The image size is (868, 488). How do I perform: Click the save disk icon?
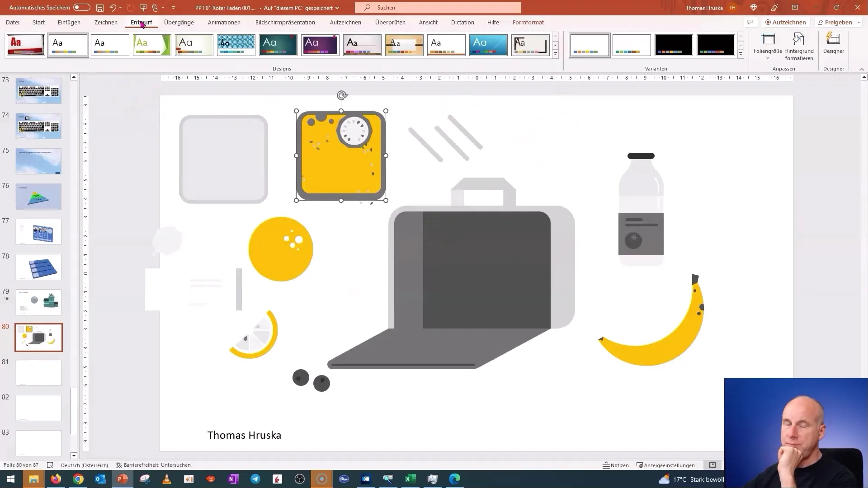coord(100,8)
